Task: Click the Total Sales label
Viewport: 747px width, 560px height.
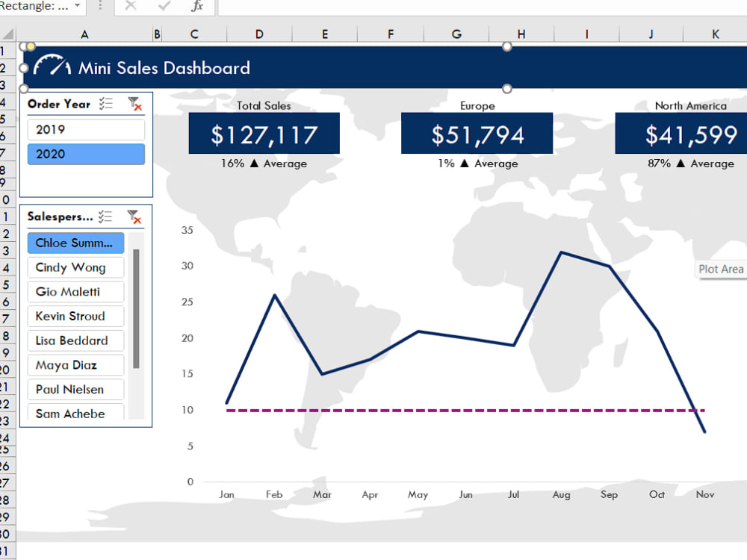Action: click(264, 106)
